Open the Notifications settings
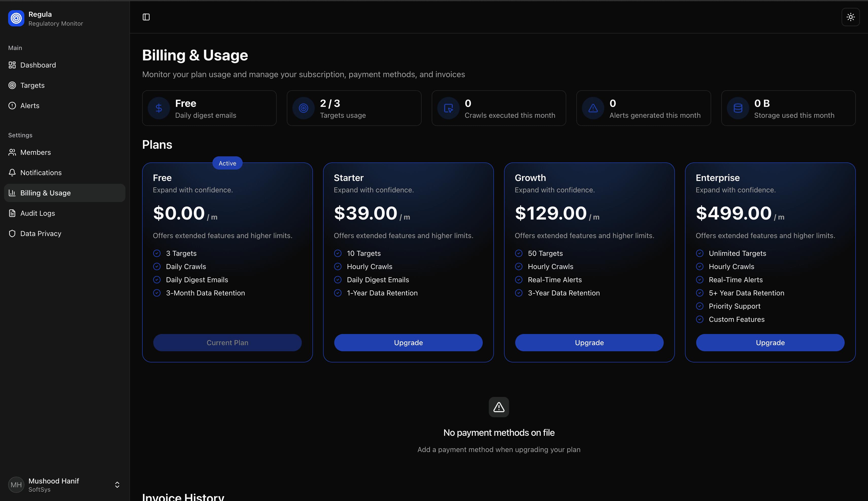The width and height of the screenshot is (868, 501). coord(41,173)
